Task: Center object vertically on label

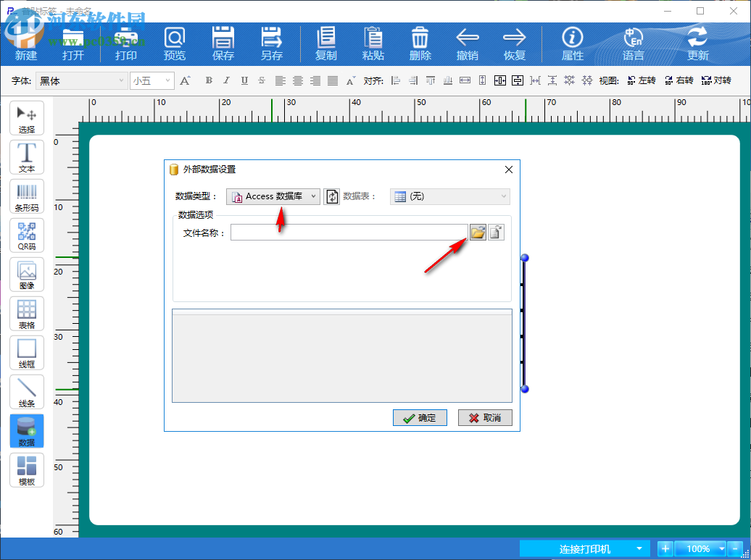Action: (x=518, y=80)
